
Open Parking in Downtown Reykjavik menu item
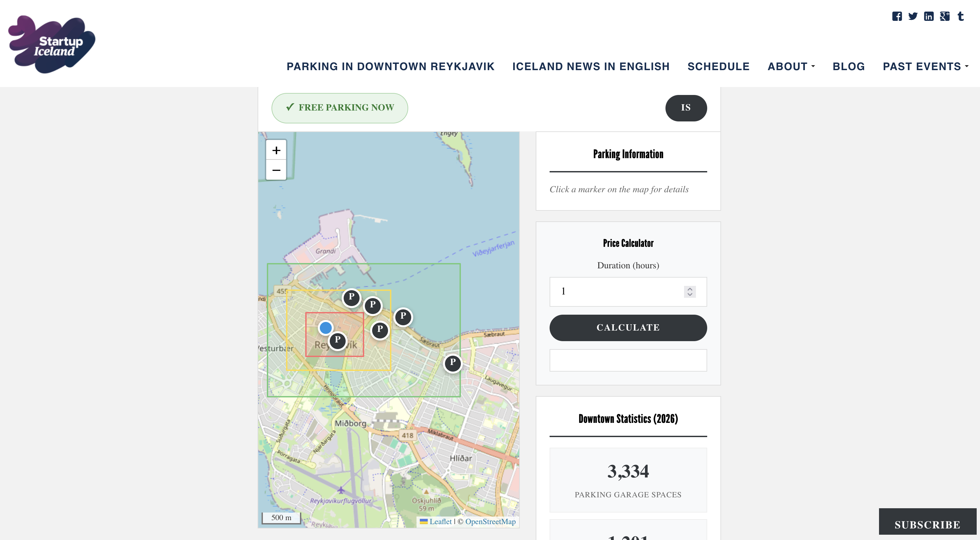[x=390, y=67]
